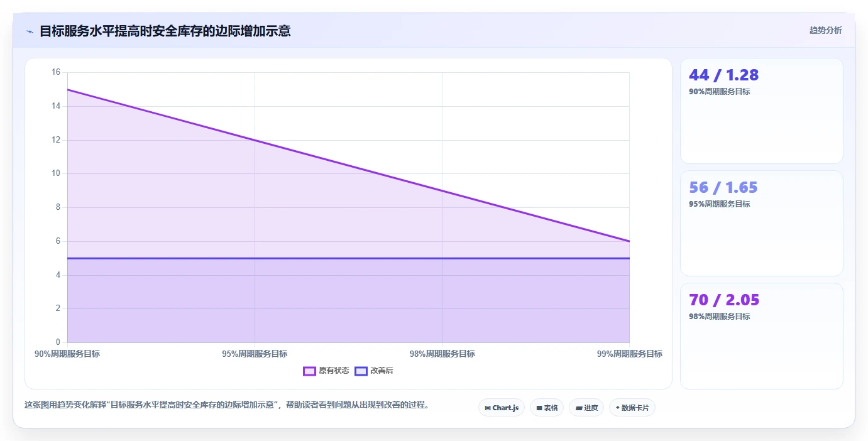The width and height of the screenshot is (868, 441).
Task: Click the 98%周期服务目标 caption under 70 / 2.05
Action: 719,317
